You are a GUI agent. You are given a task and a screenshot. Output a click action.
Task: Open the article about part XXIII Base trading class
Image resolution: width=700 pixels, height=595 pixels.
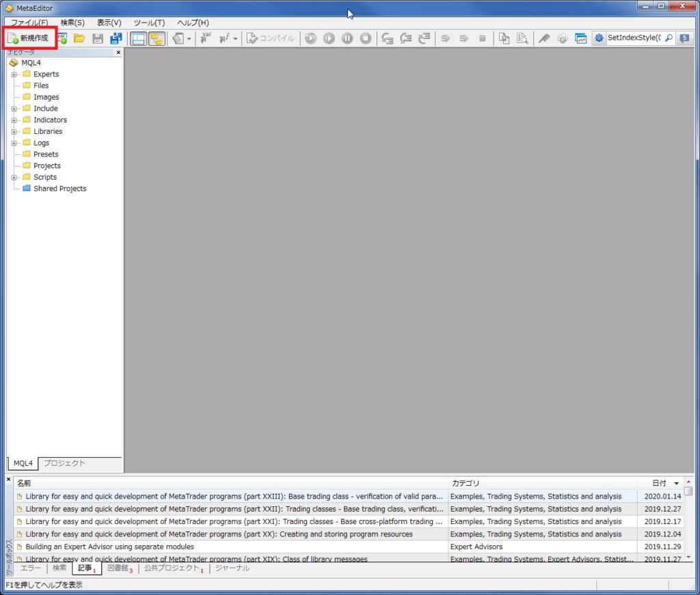pyautogui.click(x=234, y=497)
